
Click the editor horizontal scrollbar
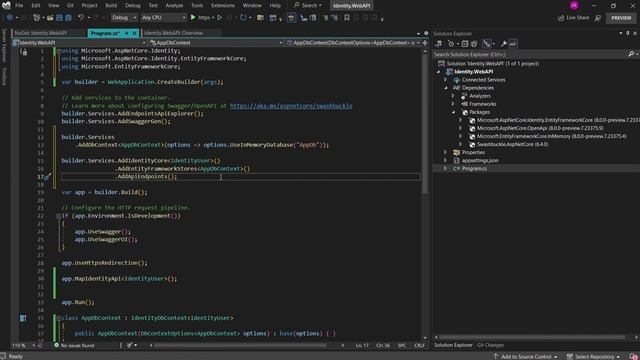[240, 345]
